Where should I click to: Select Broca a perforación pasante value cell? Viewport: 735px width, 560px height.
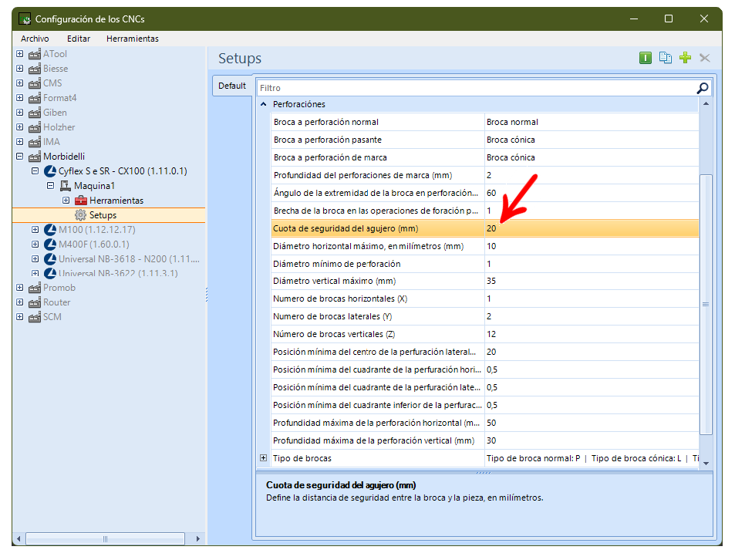[x=591, y=140]
